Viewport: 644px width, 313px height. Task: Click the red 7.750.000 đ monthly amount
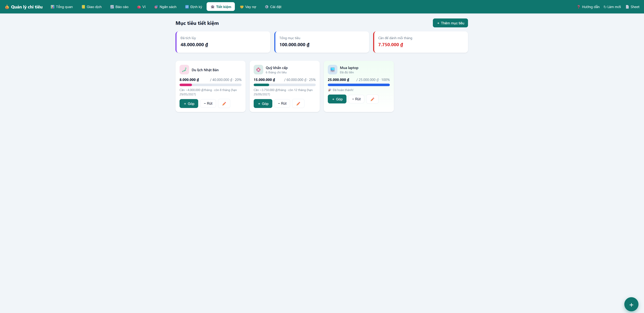pyautogui.click(x=391, y=45)
